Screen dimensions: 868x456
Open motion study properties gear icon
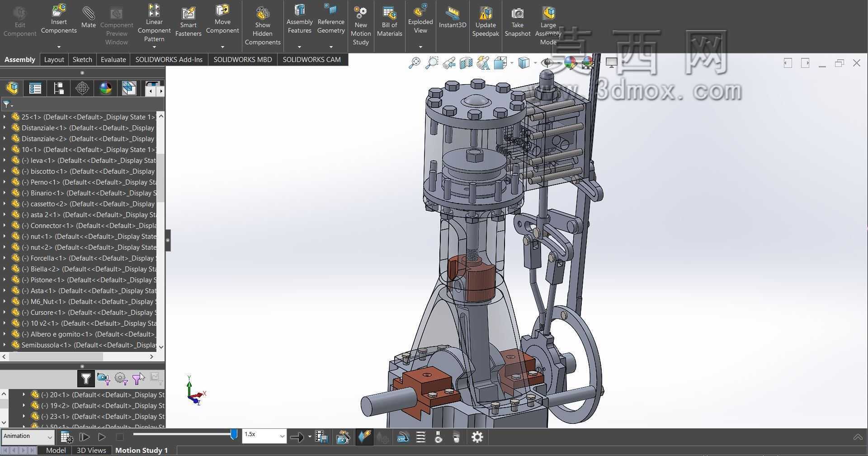pyautogui.click(x=477, y=437)
